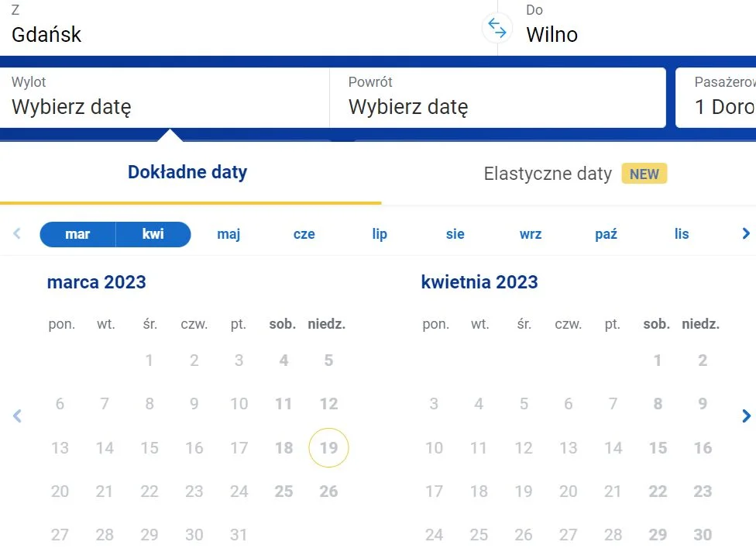756x552 pixels.
Task: Show previous month using left calendar arrow
Action: pyautogui.click(x=17, y=416)
